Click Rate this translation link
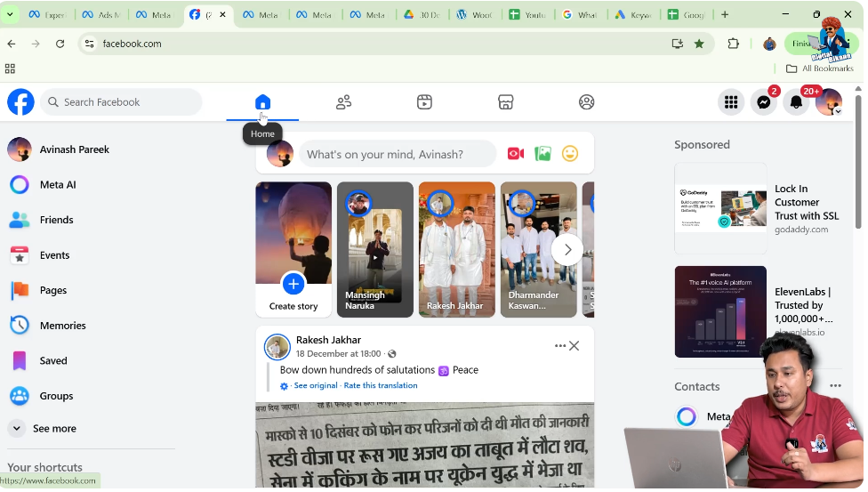The width and height of the screenshot is (868, 492). pos(381,386)
